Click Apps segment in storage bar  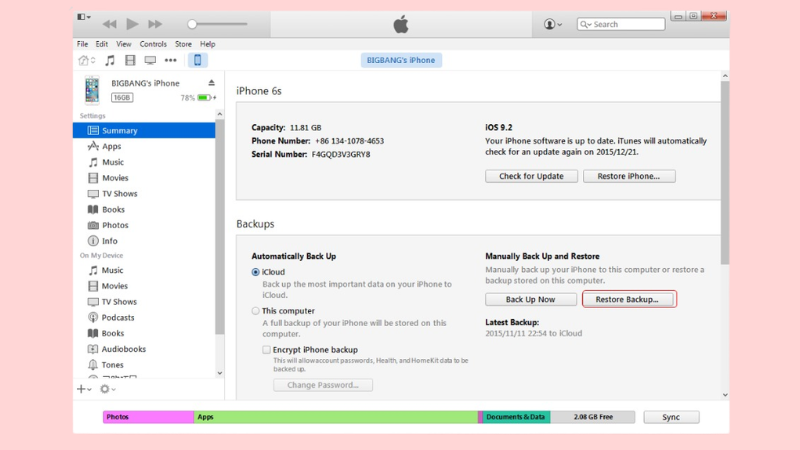(336, 417)
